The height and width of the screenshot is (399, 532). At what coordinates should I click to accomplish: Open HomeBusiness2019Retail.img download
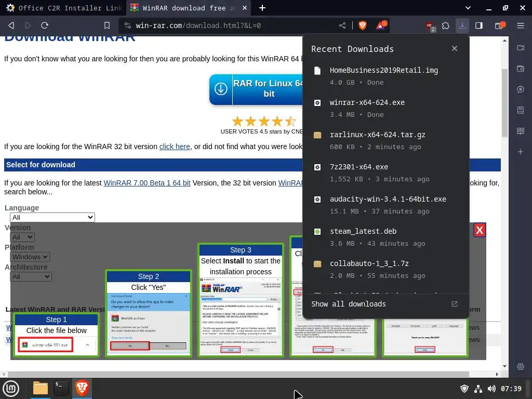tap(386, 76)
